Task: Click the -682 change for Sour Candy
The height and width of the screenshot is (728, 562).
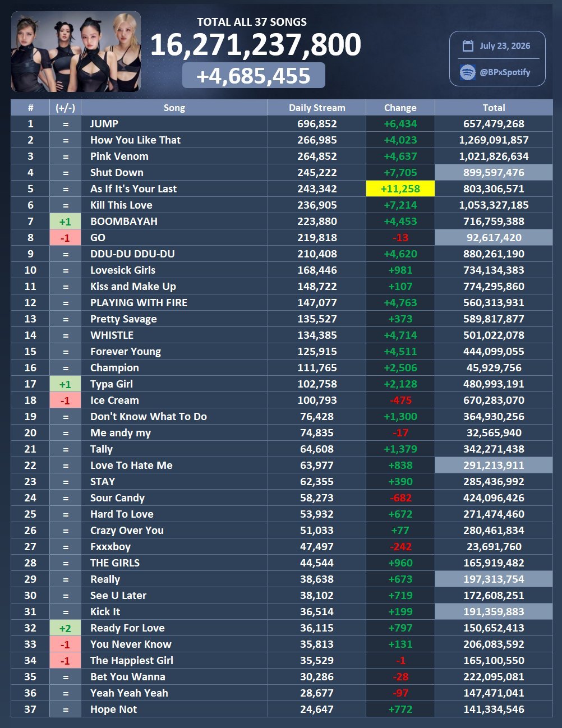Action: point(400,498)
